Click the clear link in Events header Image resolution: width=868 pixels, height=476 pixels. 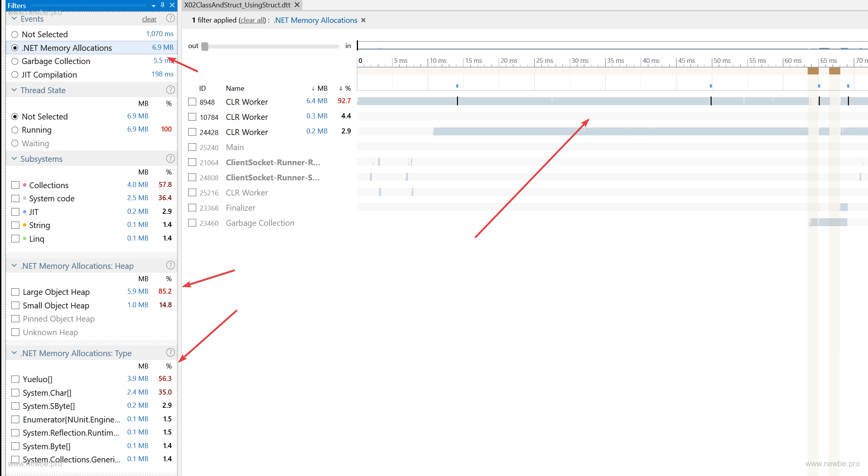(149, 19)
